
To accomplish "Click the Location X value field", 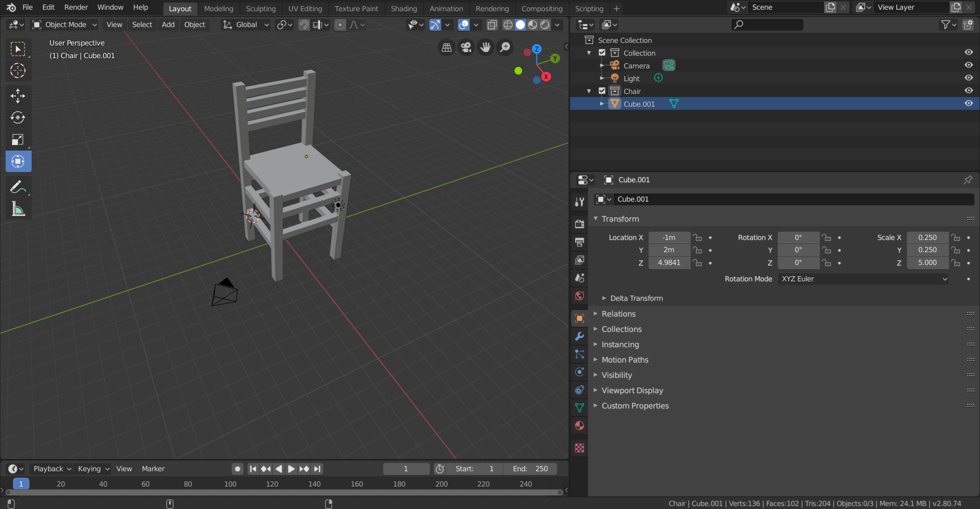I will pyautogui.click(x=669, y=237).
